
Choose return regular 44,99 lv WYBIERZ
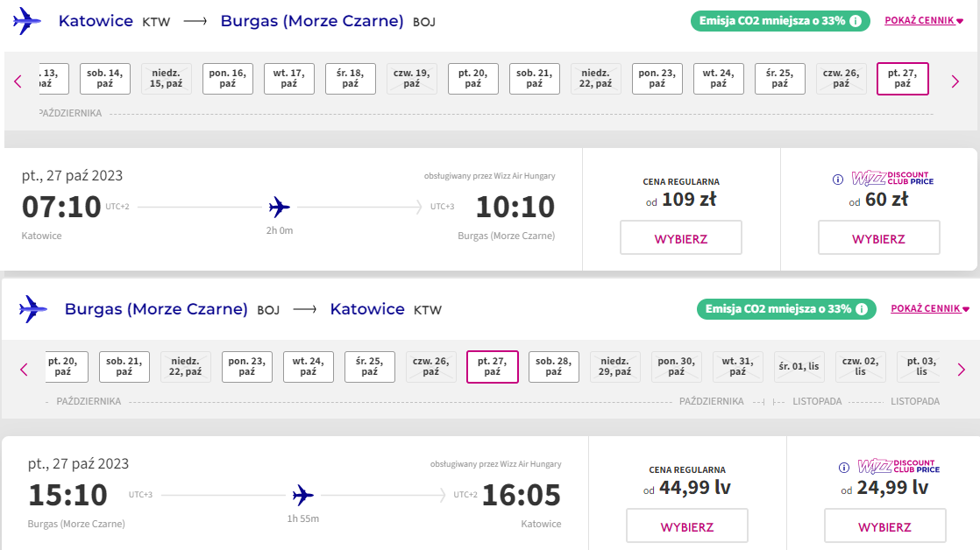pyautogui.click(x=687, y=525)
